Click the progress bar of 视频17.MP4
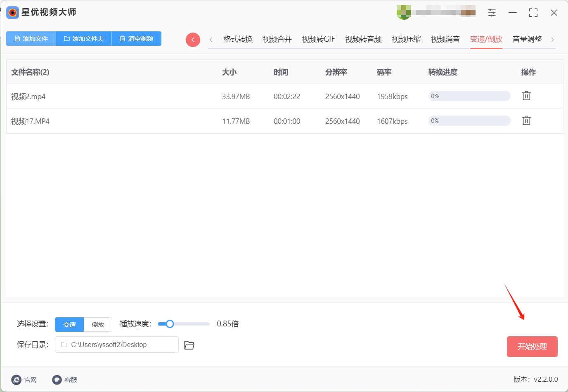 click(x=469, y=121)
